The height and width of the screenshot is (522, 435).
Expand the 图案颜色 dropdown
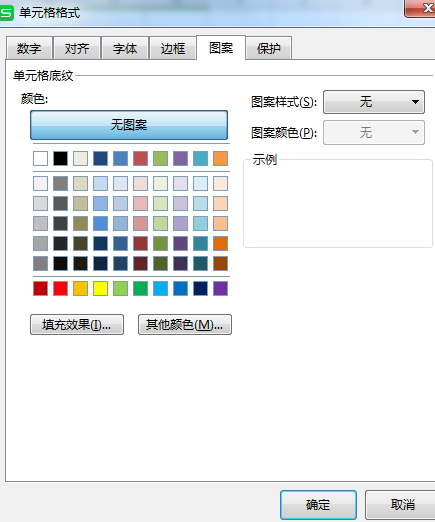point(374,133)
